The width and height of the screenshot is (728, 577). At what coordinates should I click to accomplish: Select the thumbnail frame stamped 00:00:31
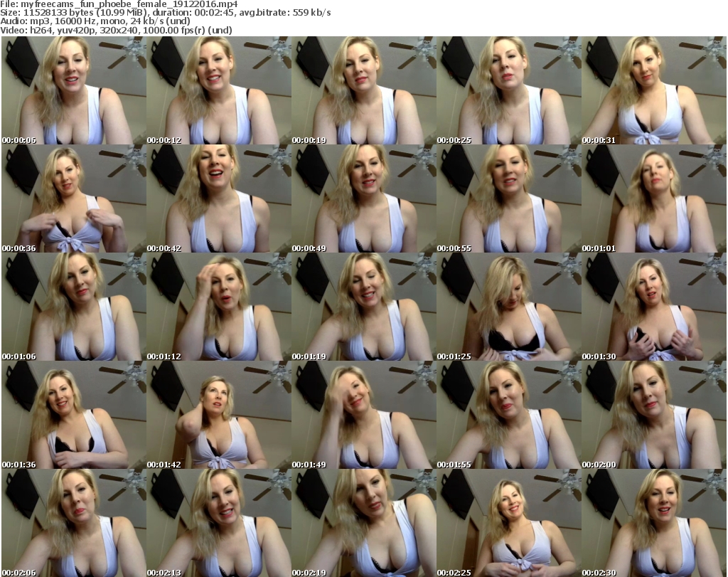(x=654, y=90)
